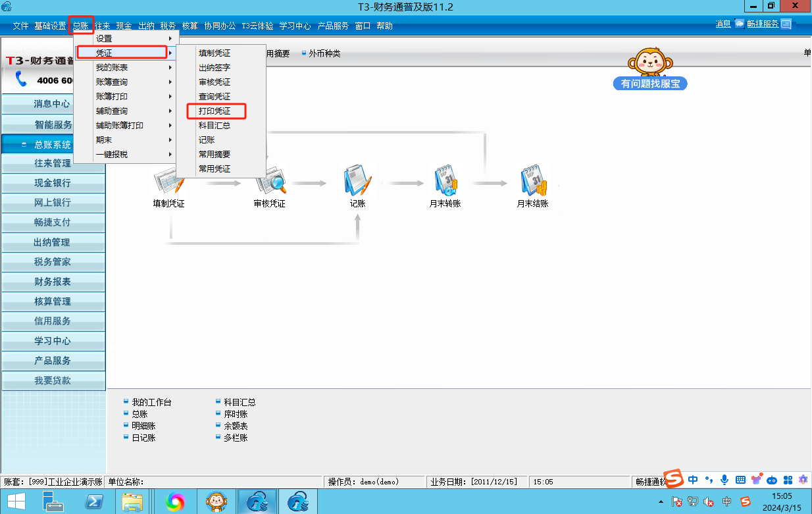Open the 外币种类 link
This screenshot has height=514, width=812.
[x=324, y=53]
